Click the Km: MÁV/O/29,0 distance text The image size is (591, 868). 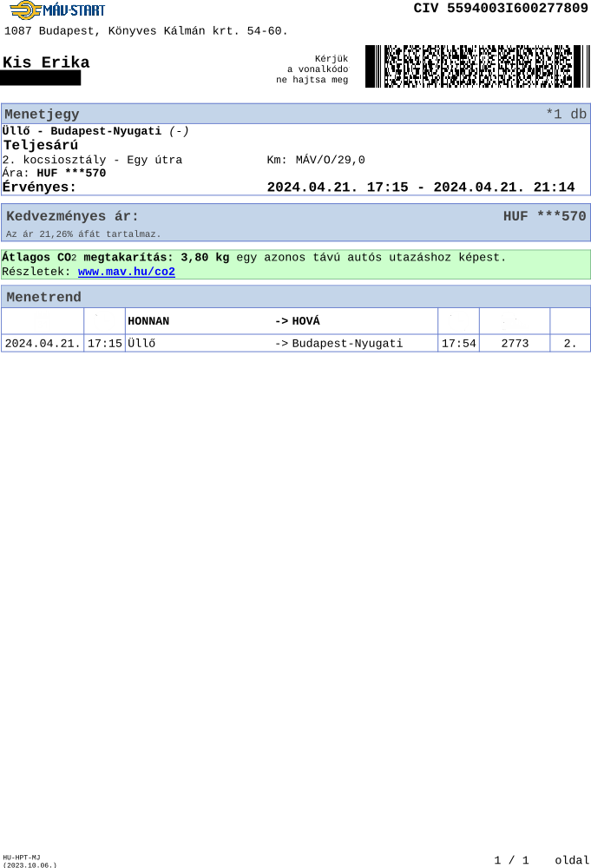(x=316, y=160)
